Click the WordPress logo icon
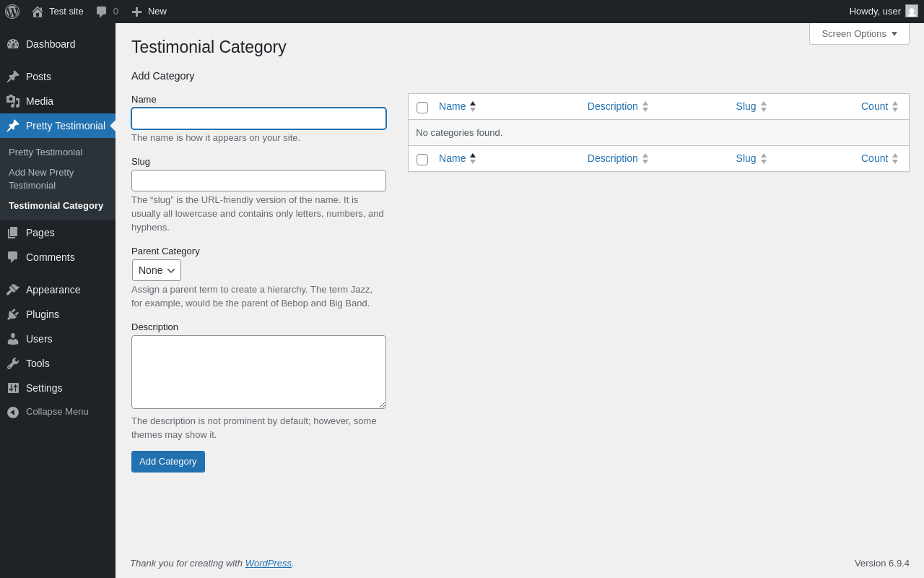Image resolution: width=924 pixels, height=578 pixels. tap(12, 12)
